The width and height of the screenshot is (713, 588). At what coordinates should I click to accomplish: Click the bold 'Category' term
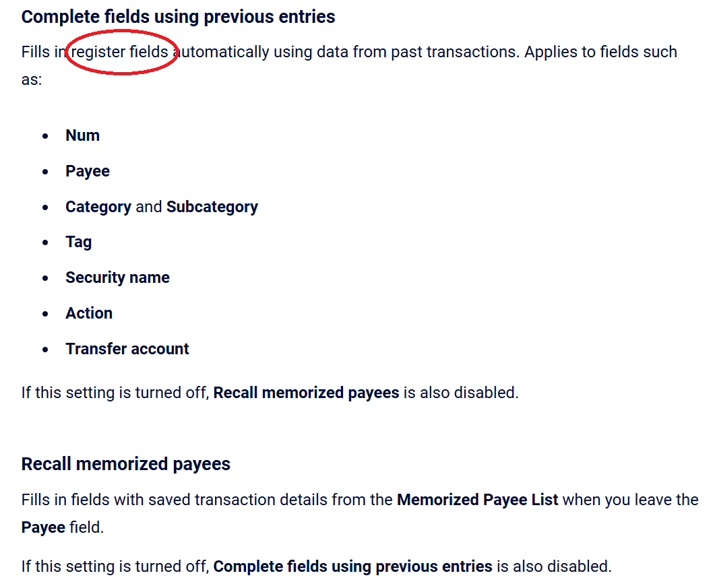pos(98,207)
